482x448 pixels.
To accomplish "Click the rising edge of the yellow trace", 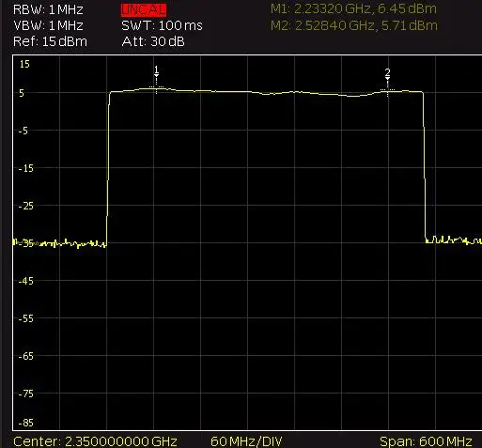I will tap(108, 167).
